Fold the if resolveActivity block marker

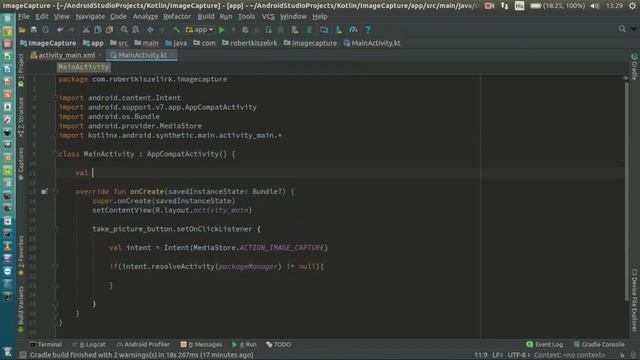click(55, 267)
